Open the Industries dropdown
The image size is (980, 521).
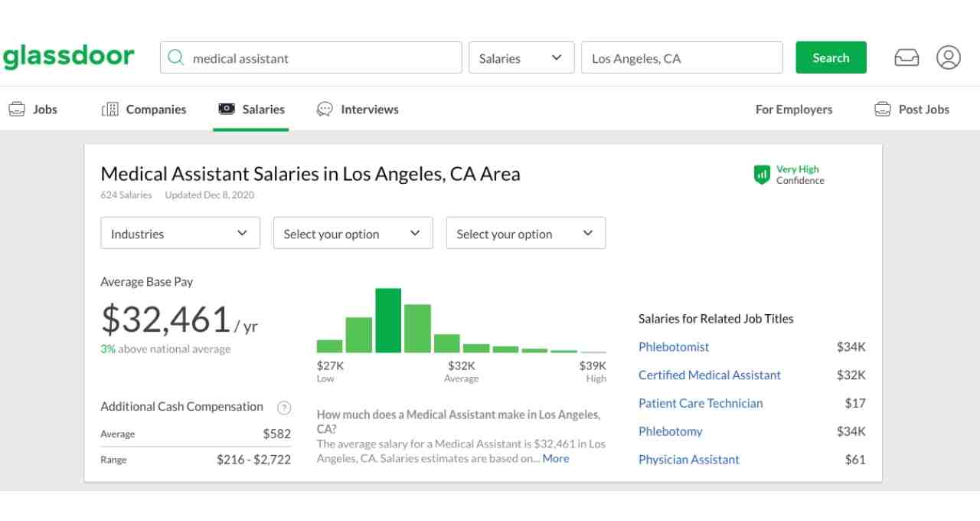coord(179,233)
